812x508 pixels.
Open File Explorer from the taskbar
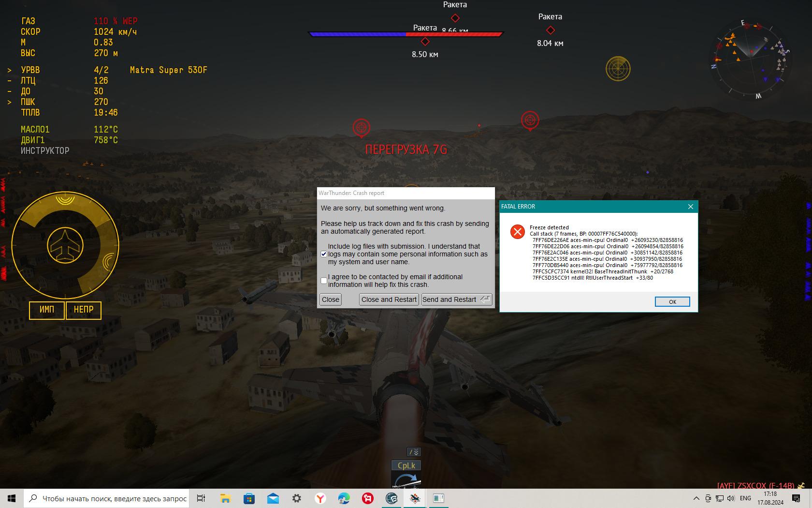click(225, 498)
